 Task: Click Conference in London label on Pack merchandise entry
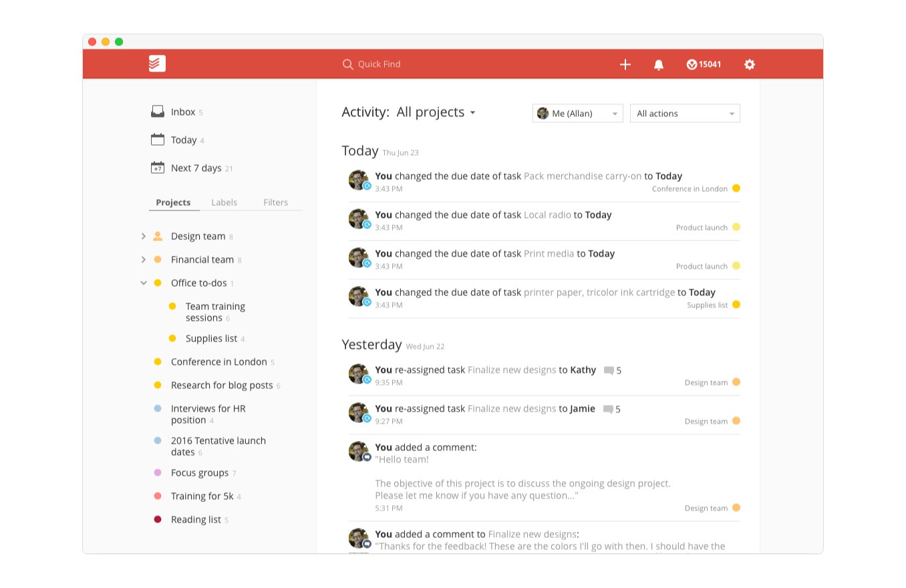click(690, 189)
